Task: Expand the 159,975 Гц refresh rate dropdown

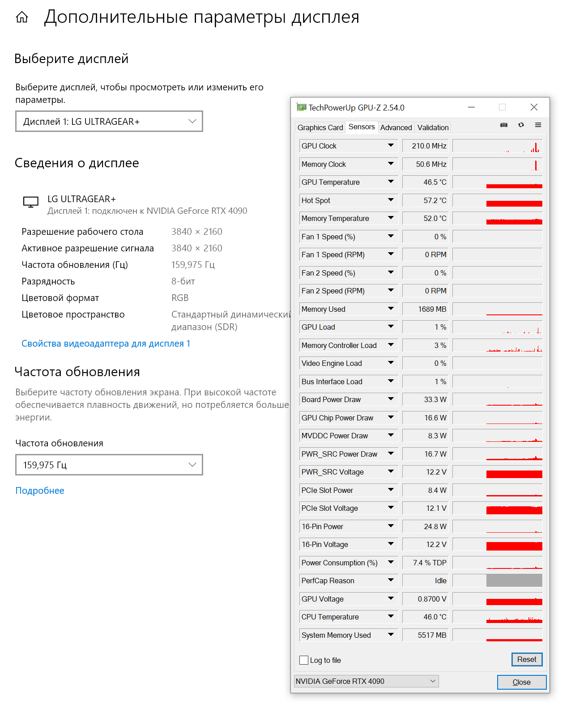Action: pyautogui.click(x=109, y=465)
